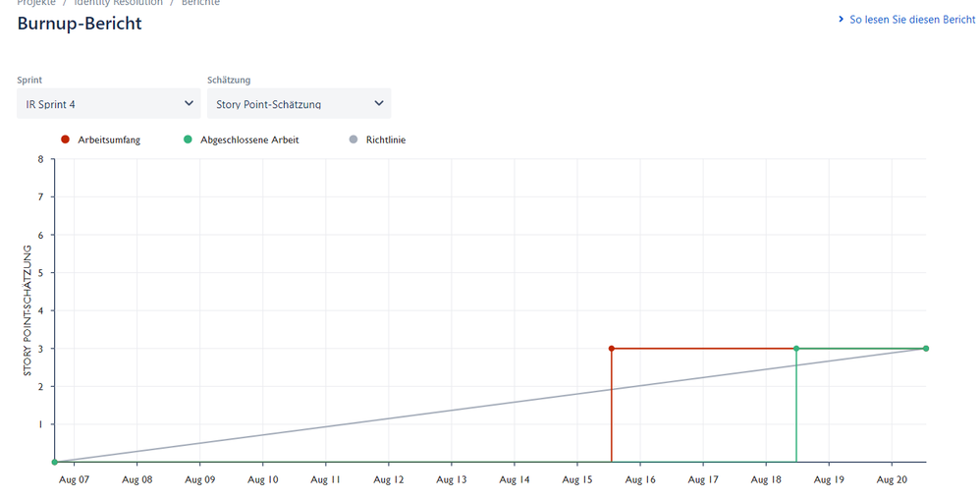The height and width of the screenshot is (499, 980).
Task: Click the Aug 17 axis label
Action: click(x=703, y=479)
